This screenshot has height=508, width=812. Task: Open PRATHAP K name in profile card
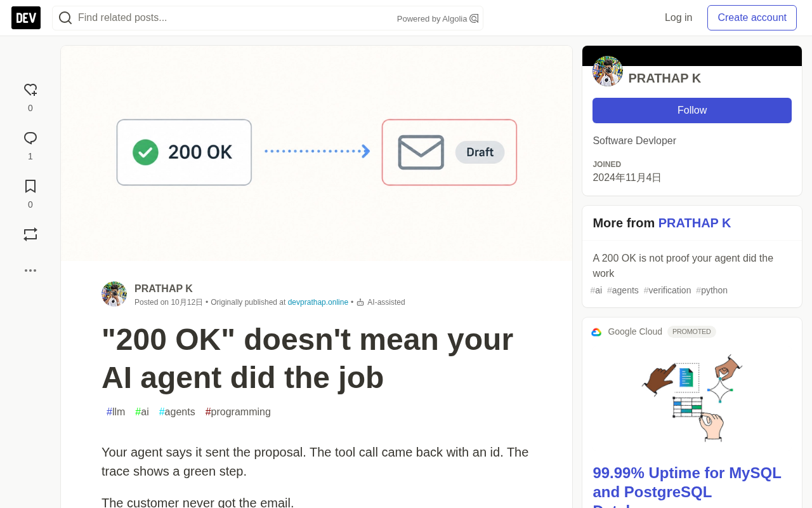tap(664, 78)
